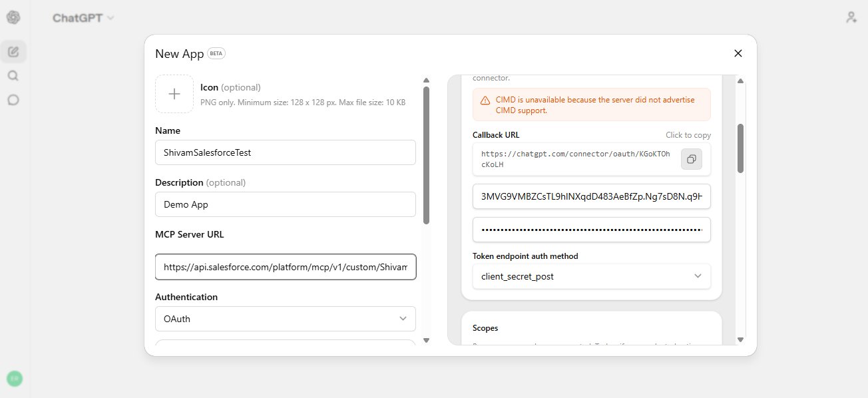Click the ChatGPT logo icon top-left
Screen dimensions: 868x398
[x=13, y=17]
